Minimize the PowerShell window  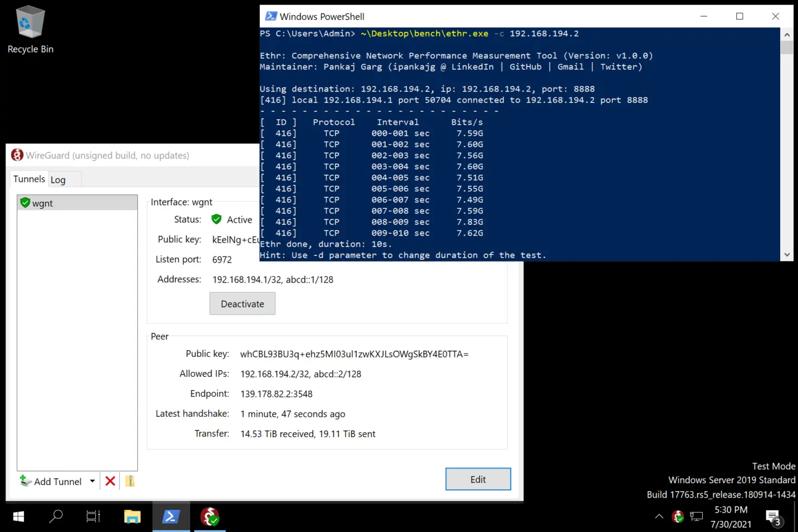point(704,16)
